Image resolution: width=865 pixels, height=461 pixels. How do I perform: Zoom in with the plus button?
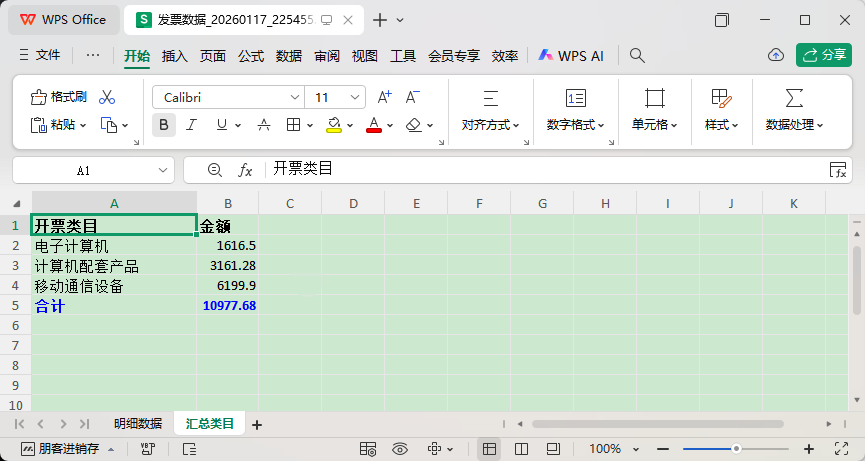809,449
